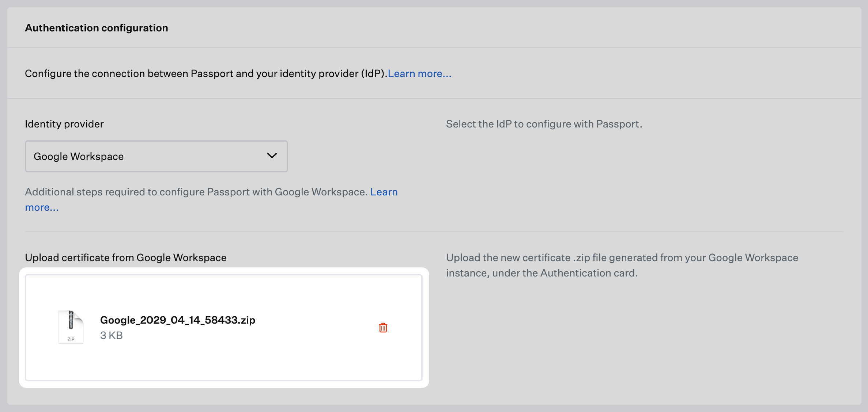Click the ZIP file icon

click(x=71, y=327)
